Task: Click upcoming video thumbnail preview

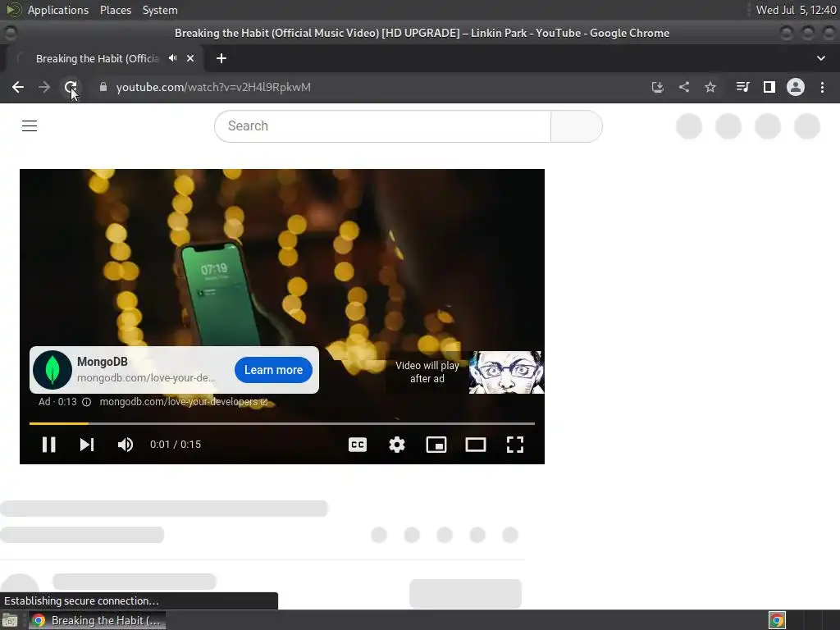Action: [506, 372]
